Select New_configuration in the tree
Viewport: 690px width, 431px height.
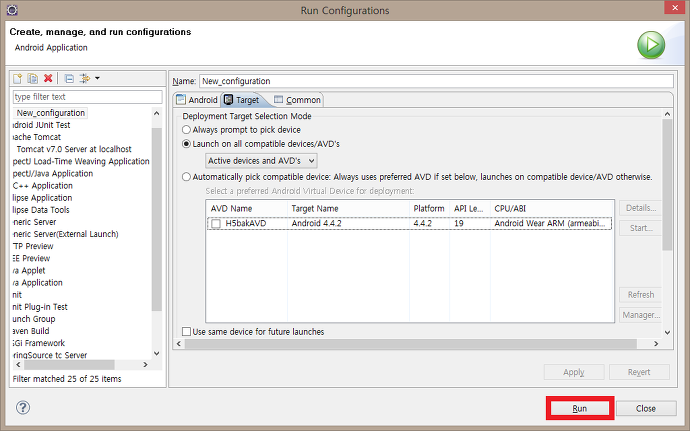(51, 113)
